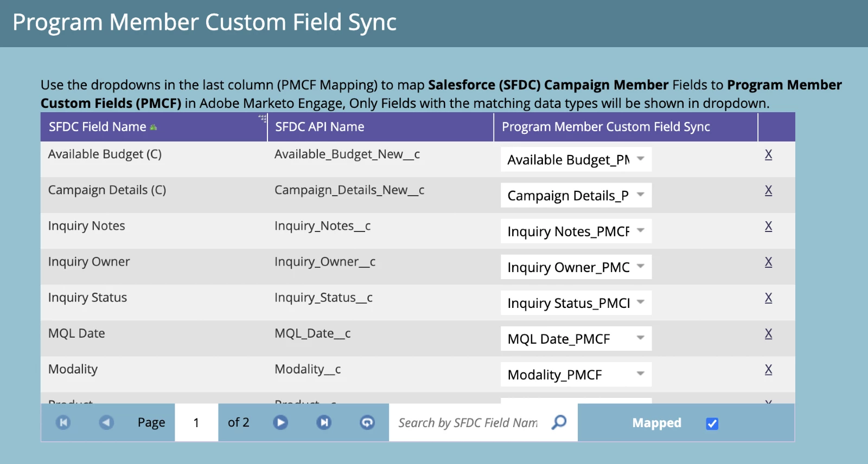Remove mapping for Campaign Details row
Image resolution: width=868 pixels, height=464 pixels.
(x=768, y=190)
